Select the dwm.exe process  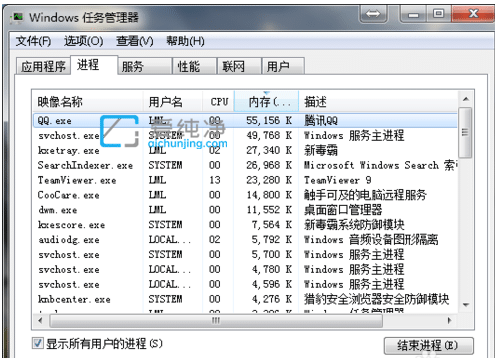pyautogui.click(x=245, y=210)
